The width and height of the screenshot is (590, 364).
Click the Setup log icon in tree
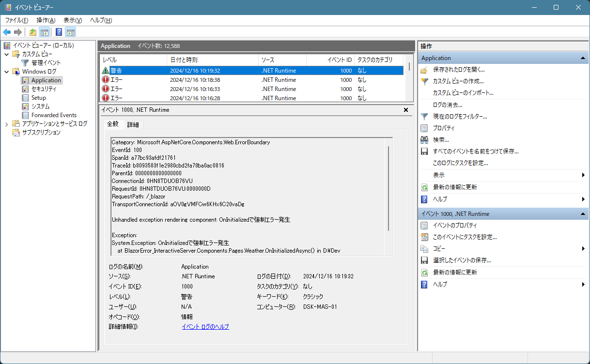[25, 98]
